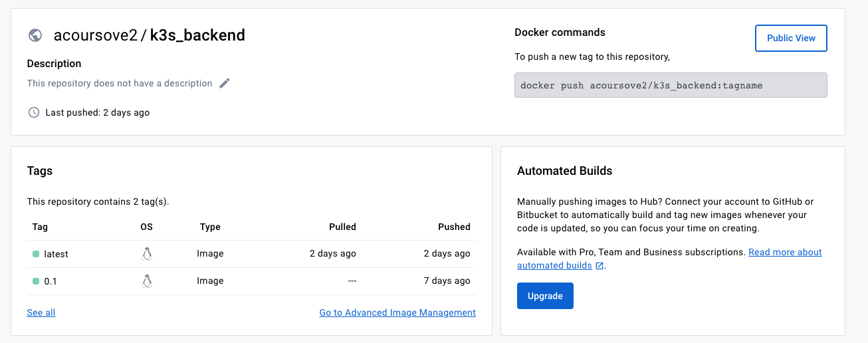Select the 0.1 tag row name
The image size is (868, 343).
click(51, 281)
